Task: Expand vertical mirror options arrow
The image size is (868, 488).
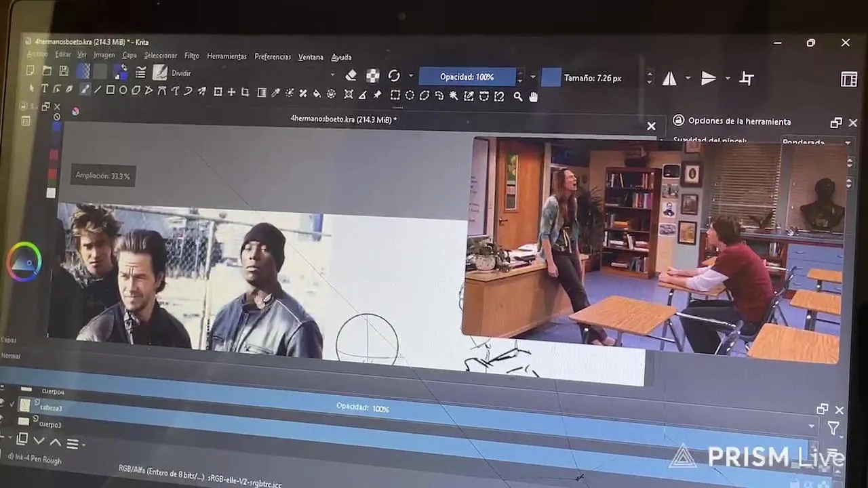Action: pyautogui.click(x=728, y=79)
